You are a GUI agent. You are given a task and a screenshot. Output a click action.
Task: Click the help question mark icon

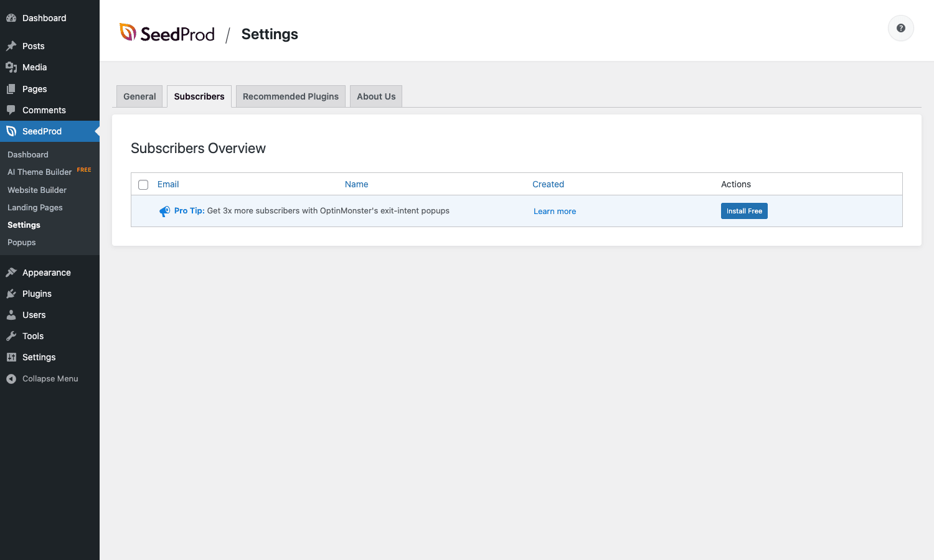[x=900, y=28]
